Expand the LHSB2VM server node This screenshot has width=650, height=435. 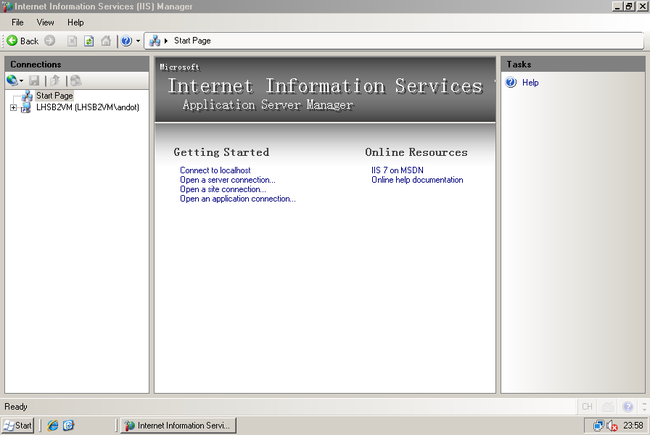(x=13, y=107)
